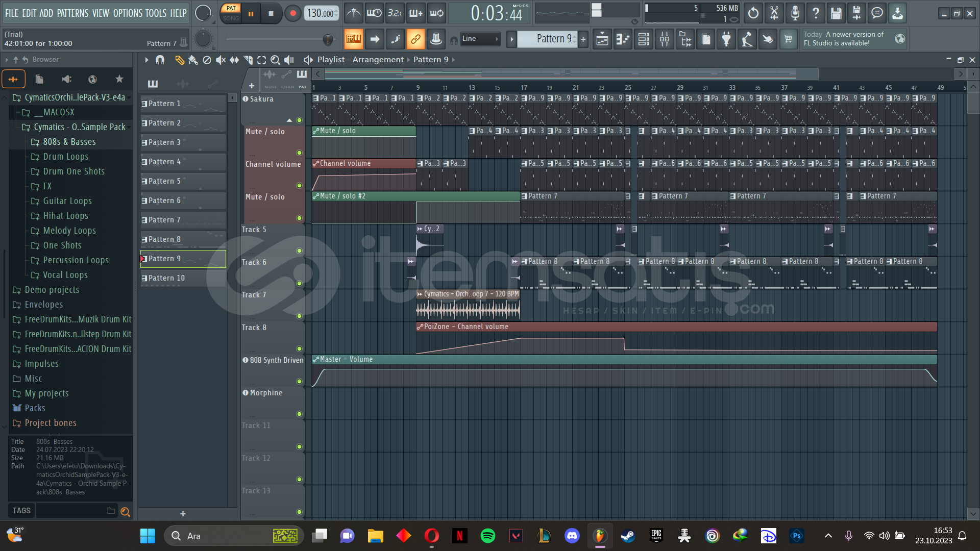Add new pattern with plus button
980x551 pixels.
(x=583, y=39)
